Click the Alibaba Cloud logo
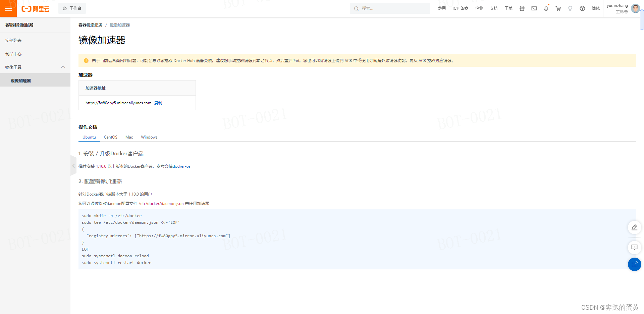 pos(35,9)
